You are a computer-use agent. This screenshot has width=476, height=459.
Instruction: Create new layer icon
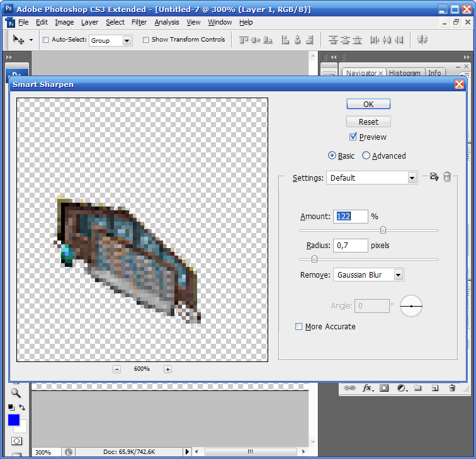click(x=435, y=388)
